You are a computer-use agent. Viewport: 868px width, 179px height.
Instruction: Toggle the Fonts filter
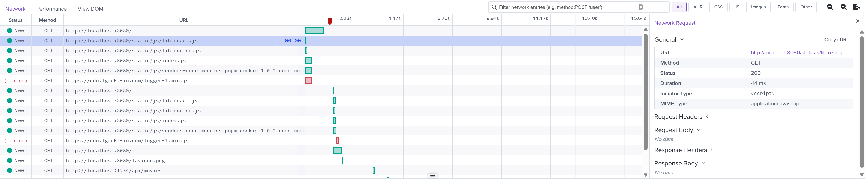coord(783,7)
